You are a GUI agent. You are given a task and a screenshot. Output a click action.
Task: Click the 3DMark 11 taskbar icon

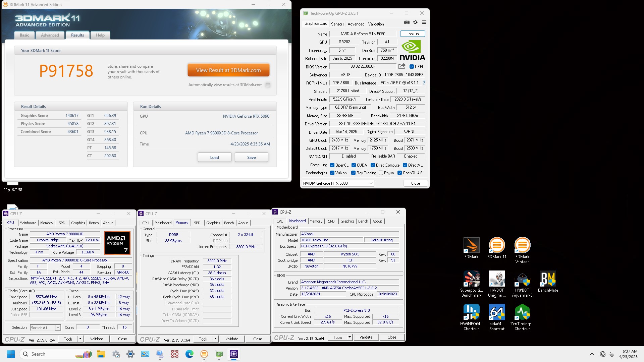point(204,354)
